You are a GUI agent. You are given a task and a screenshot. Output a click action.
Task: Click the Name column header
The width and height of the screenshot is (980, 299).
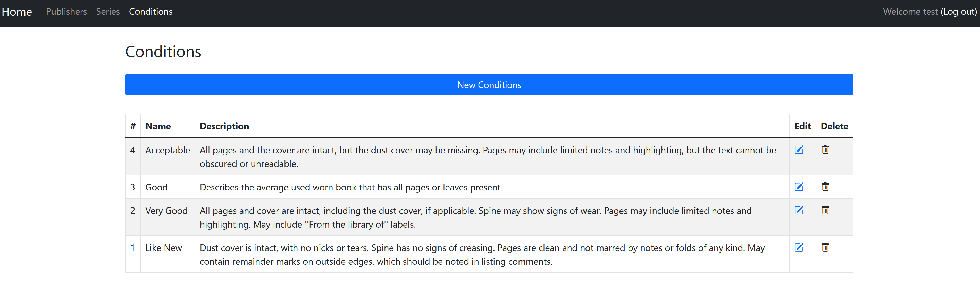point(158,126)
